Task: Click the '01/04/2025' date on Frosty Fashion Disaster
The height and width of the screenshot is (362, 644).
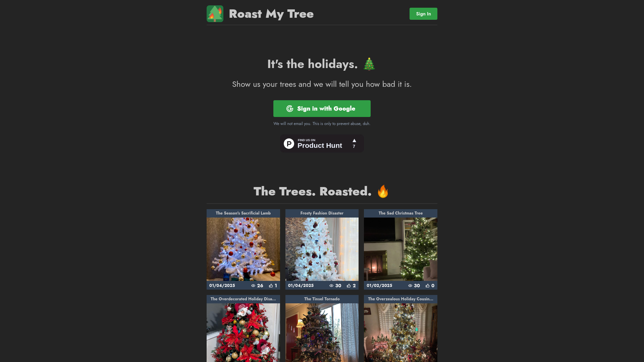Action: coord(301,286)
